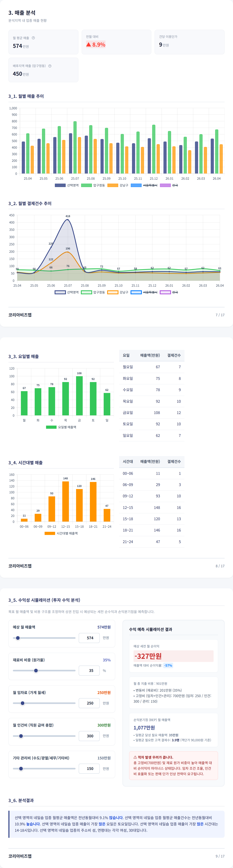Click the 12~15 bar in 시간대별 매출 chart
The image size is (233, 868).
tap(66, 501)
